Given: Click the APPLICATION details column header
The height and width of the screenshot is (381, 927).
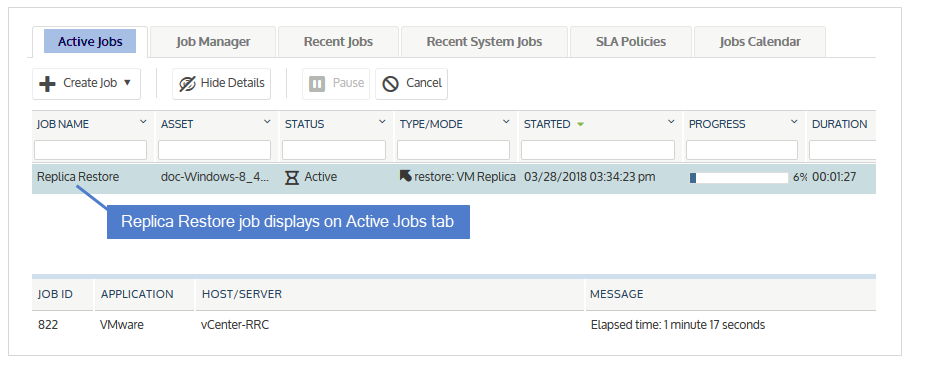Looking at the screenshot, I should click(x=137, y=294).
